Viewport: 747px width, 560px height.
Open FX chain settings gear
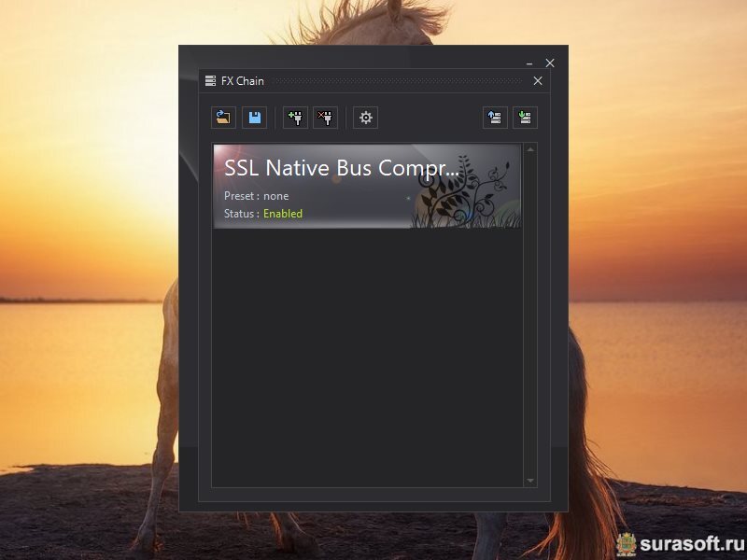coord(365,118)
